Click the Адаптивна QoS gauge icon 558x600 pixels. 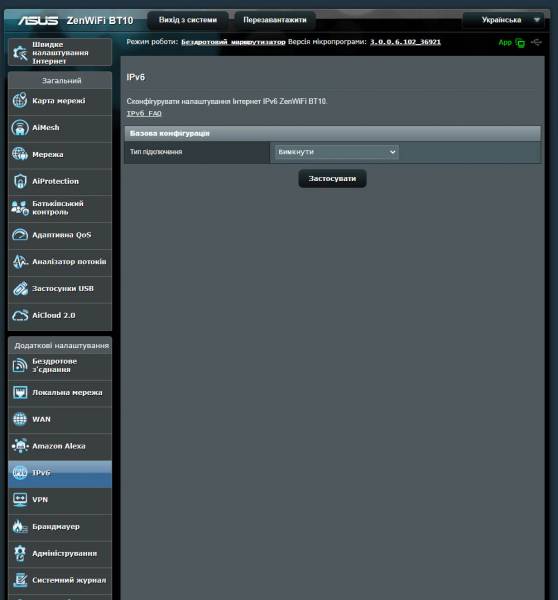click(20, 235)
